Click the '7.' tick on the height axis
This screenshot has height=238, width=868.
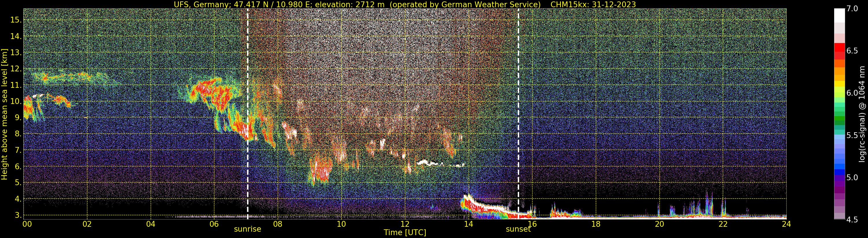coord(18,150)
